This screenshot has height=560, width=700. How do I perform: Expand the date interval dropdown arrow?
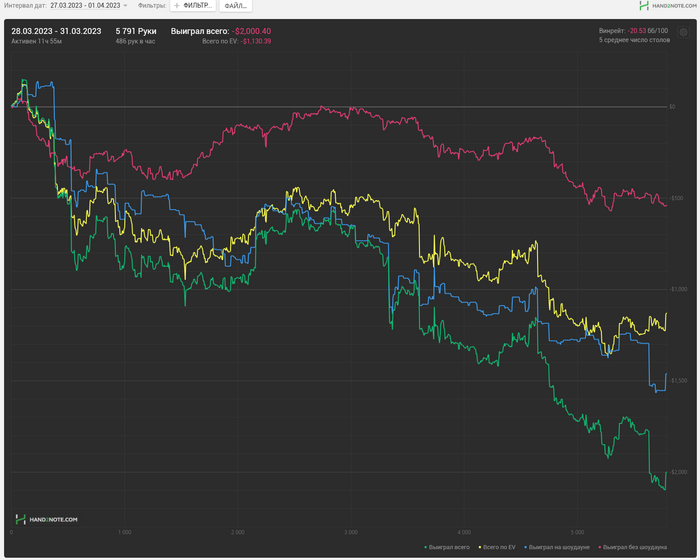coord(126,6)
